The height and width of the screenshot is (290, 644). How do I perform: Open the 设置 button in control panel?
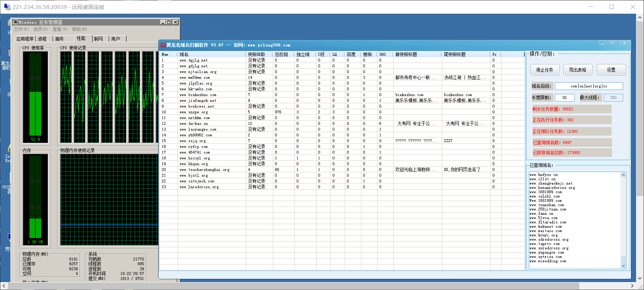pos(611,70)
